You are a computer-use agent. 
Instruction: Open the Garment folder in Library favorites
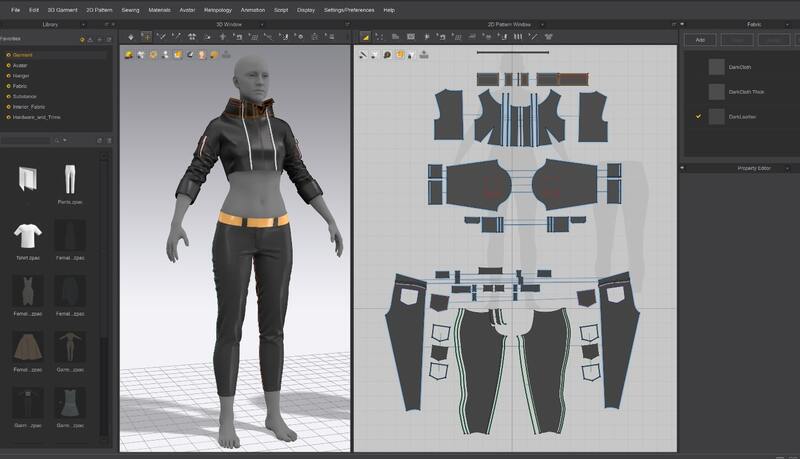coord(22,55)
